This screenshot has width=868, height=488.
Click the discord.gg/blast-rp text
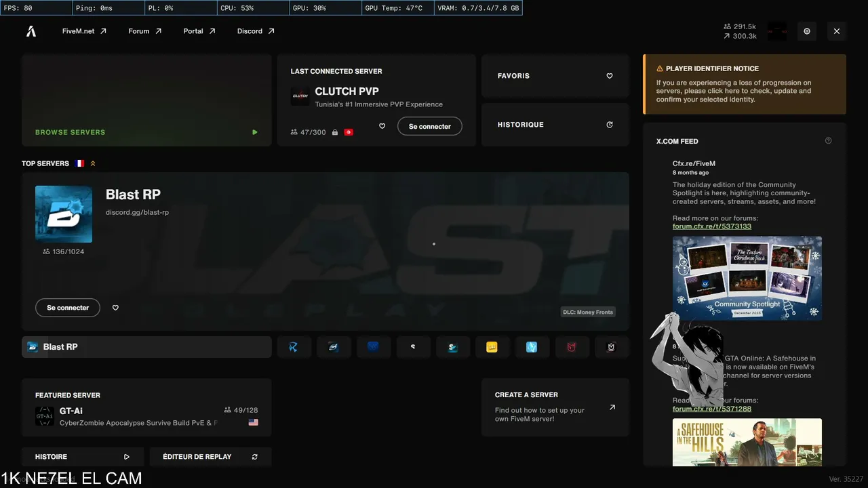tap(137, 212)
